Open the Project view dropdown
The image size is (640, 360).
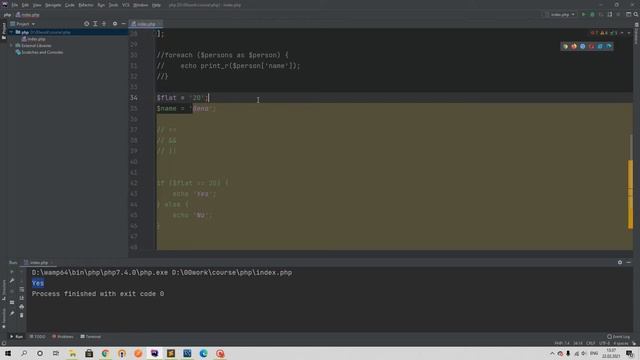click(23, 24)
